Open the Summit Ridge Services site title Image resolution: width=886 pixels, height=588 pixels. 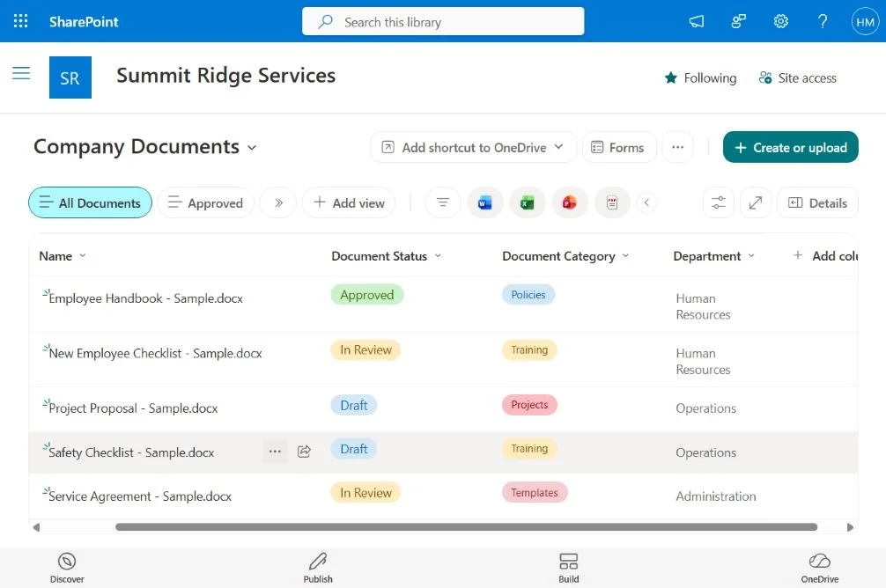point(226,75)
